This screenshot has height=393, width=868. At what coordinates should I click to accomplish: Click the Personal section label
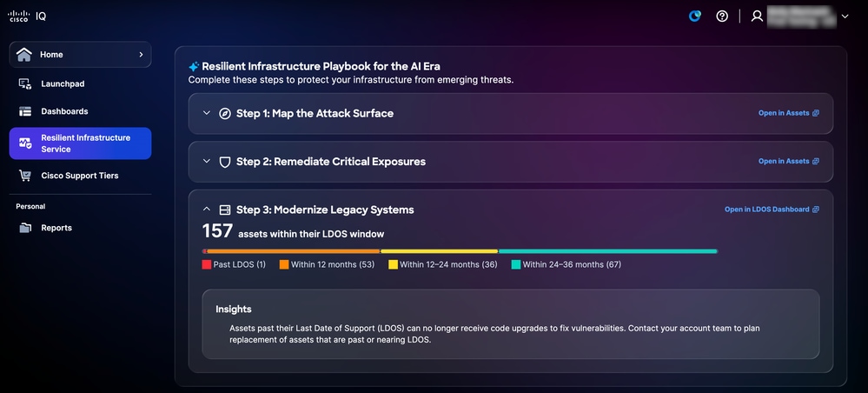pos(30,206)
